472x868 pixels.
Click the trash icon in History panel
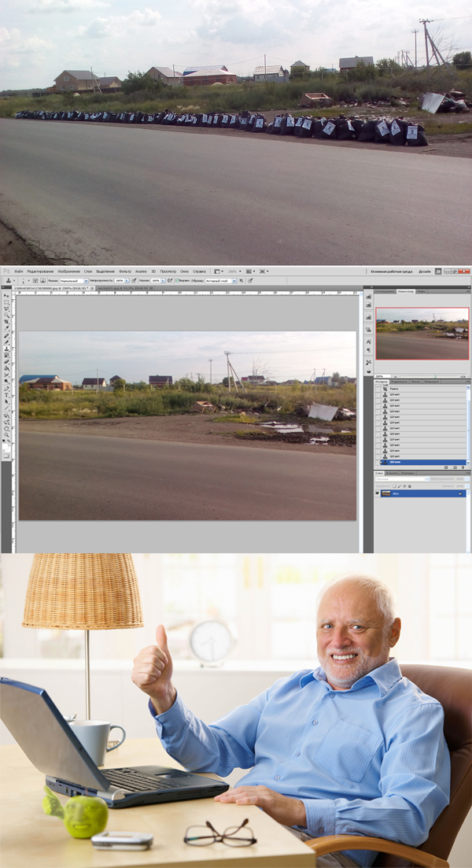tap(463, 467)
